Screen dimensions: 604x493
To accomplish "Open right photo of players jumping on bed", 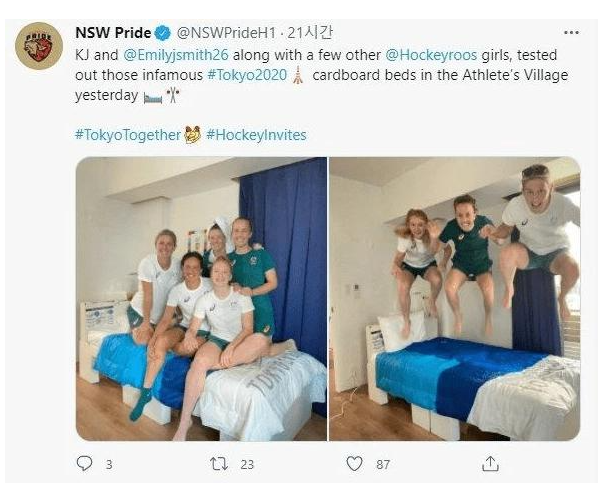I will tap(455, 298).
